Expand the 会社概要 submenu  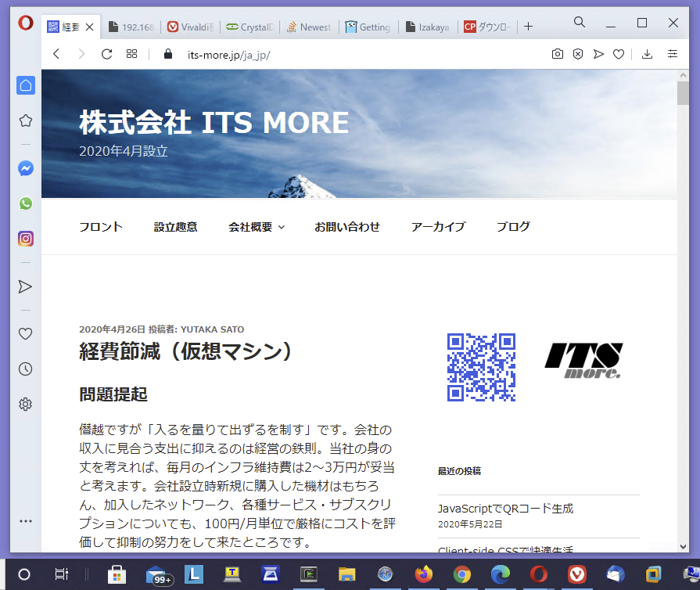tap(257, 227)
